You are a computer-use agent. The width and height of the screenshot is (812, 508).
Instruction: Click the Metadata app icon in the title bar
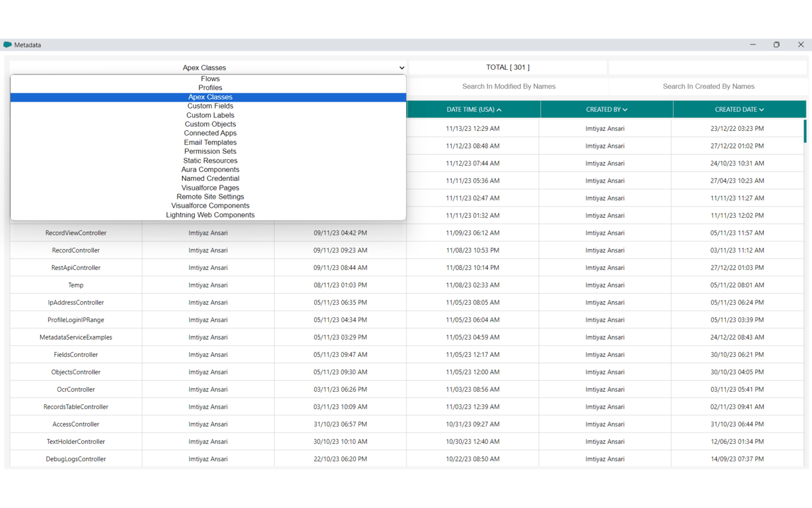pyautogui.click(x=9, y=44)
